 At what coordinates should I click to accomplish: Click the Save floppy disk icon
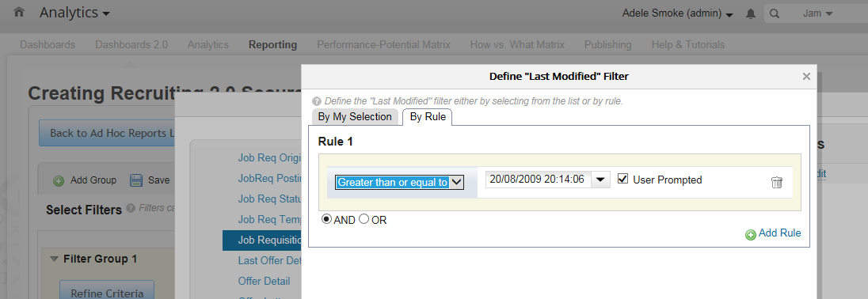pos(136,180)
